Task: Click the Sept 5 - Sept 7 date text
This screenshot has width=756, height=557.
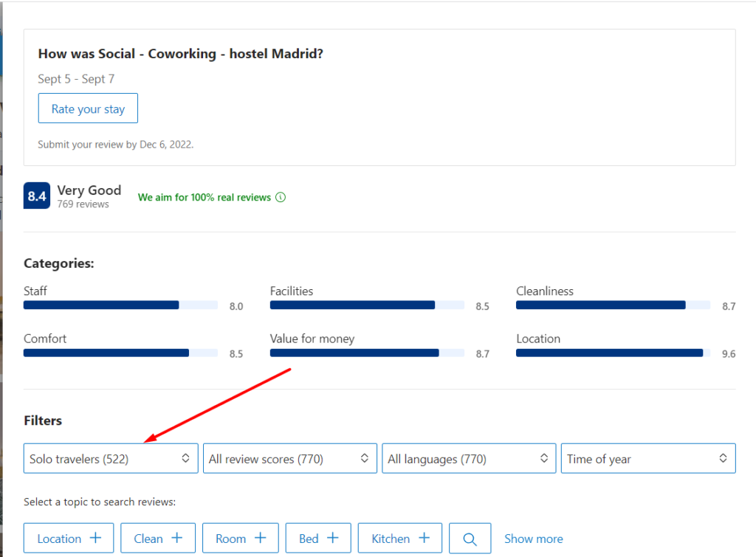Action: point(76,79)
